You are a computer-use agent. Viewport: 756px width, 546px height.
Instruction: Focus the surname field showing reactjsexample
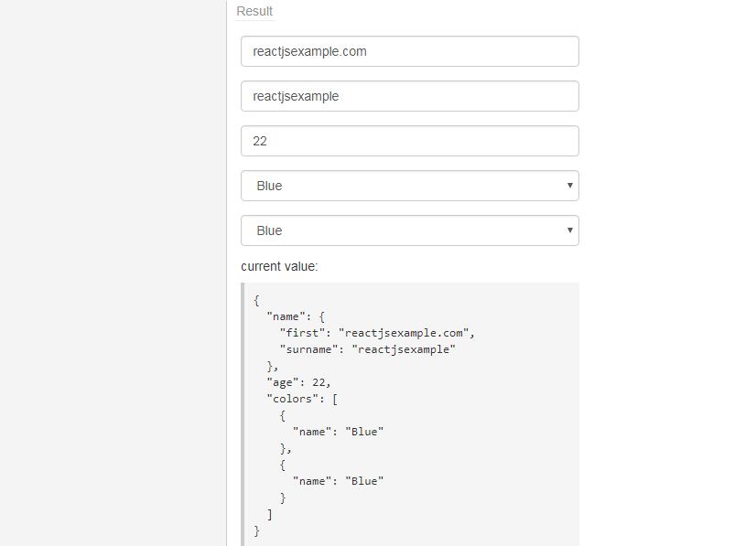(x=409, y=96)
